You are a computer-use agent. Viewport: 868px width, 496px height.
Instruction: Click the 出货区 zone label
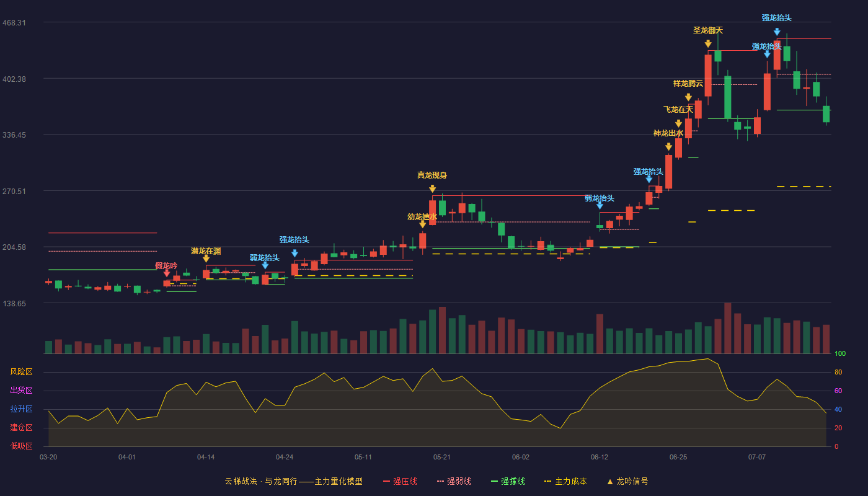pyautogui.click(x=21, y=391)
